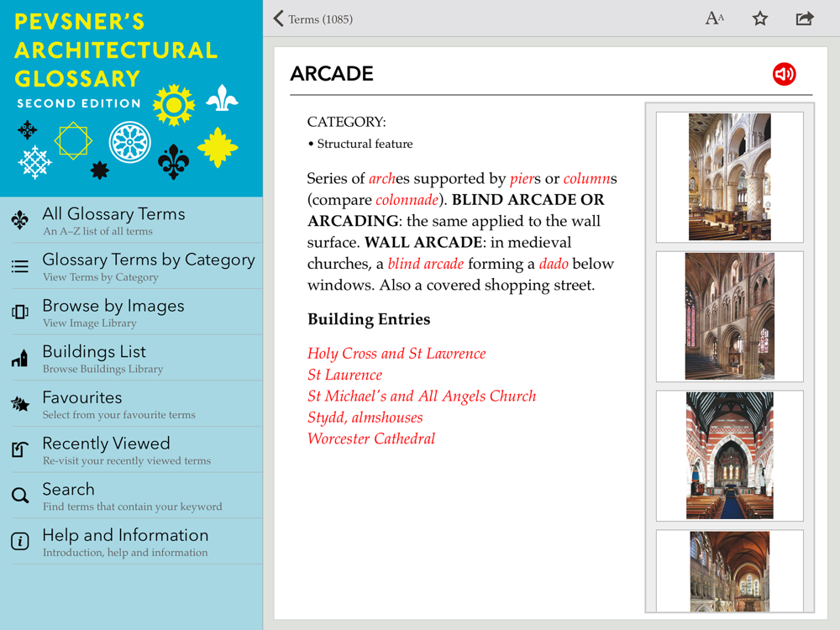Return to Terms (1085) list
The image size is (840, 630).
click(x=320, y=19)
